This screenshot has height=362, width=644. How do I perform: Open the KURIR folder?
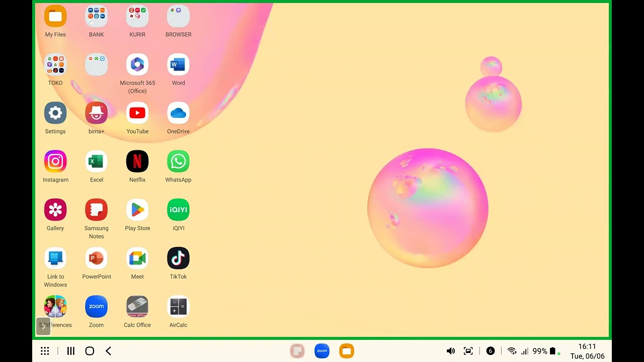[137, 17]
